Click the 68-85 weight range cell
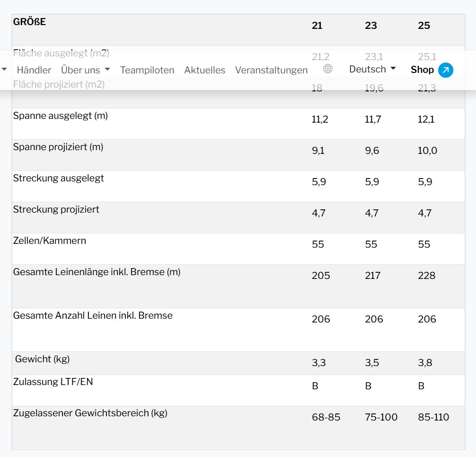The image size is (476, 457). (326, 417)
